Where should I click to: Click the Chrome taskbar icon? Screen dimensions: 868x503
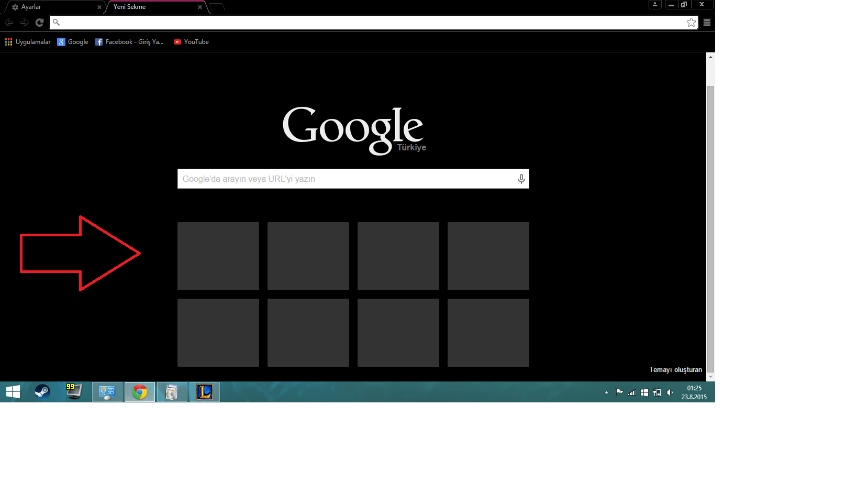[x=140, y=392]
